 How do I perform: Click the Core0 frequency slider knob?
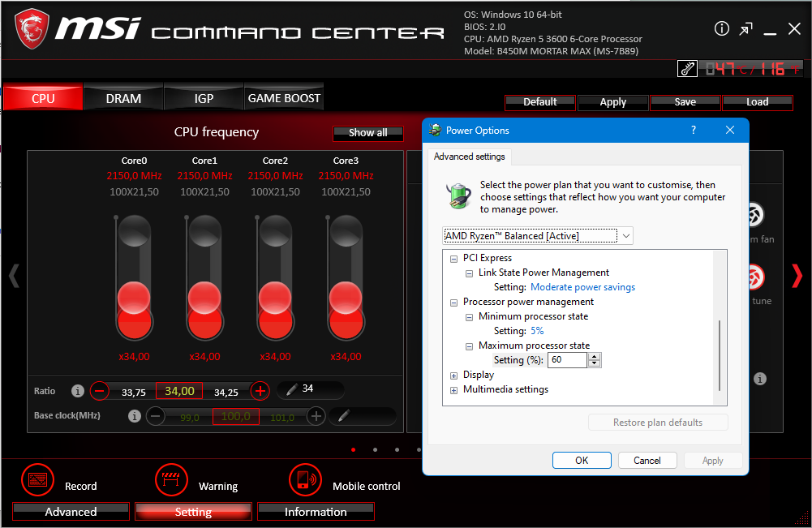[x=134, y=298]
